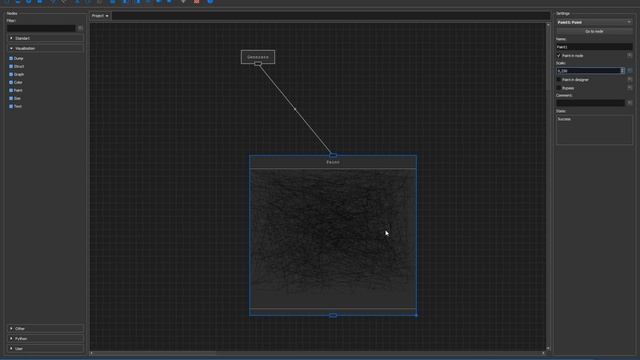640x360 pixels.
Task: Reset the Bypass setting
Action: pyautogui.click(x=630, y=88)
